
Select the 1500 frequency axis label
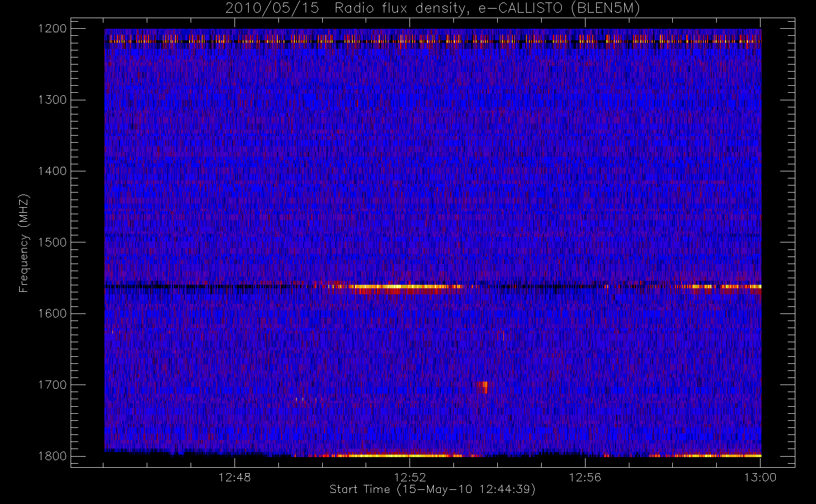[x=52, y=242]
